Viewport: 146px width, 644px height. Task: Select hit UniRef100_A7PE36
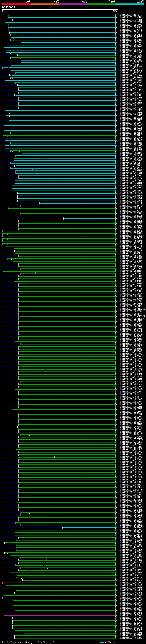[131, 55]
